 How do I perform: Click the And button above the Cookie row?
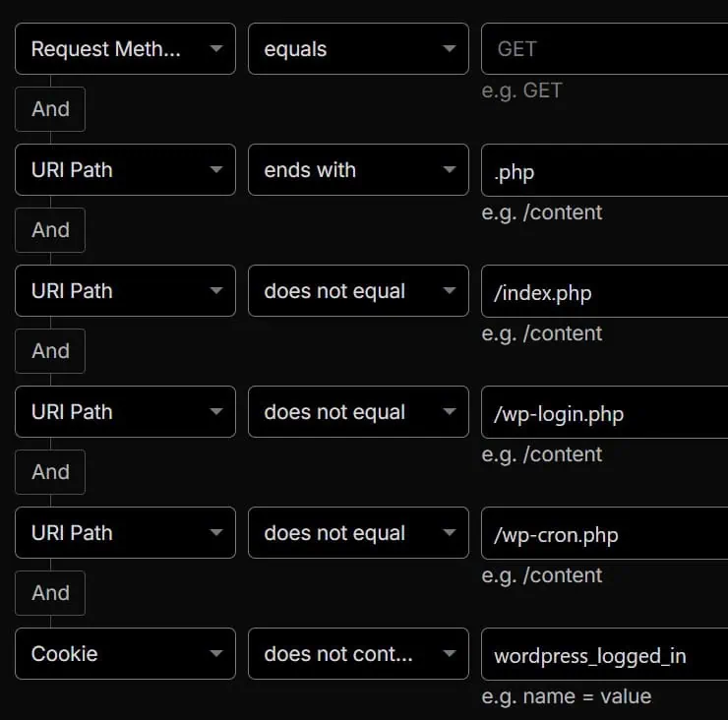[50, 593]
